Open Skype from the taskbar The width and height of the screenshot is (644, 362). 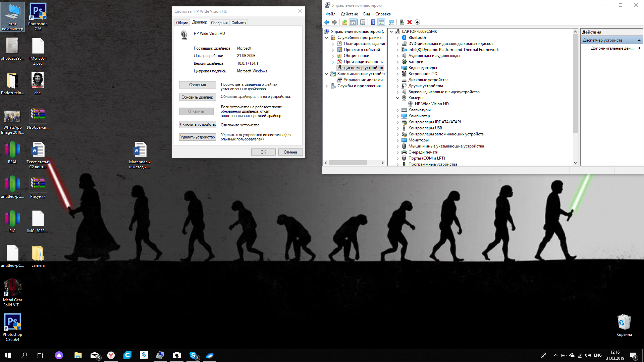point(194,355)
